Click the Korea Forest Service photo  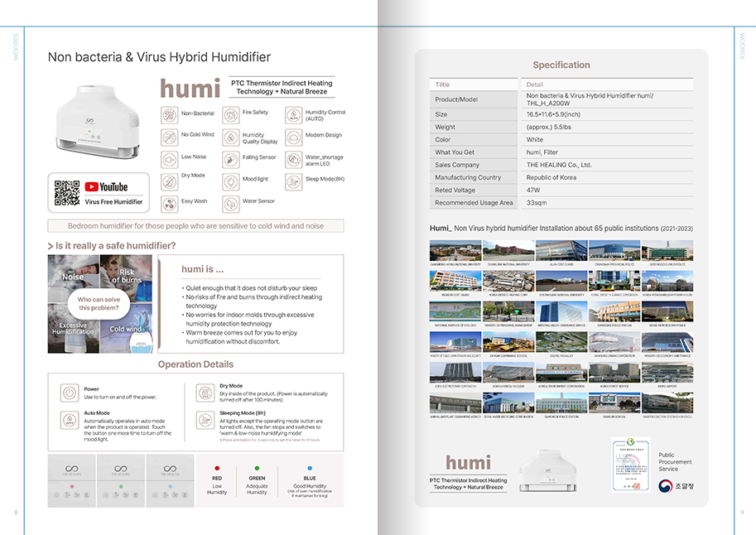614,373
